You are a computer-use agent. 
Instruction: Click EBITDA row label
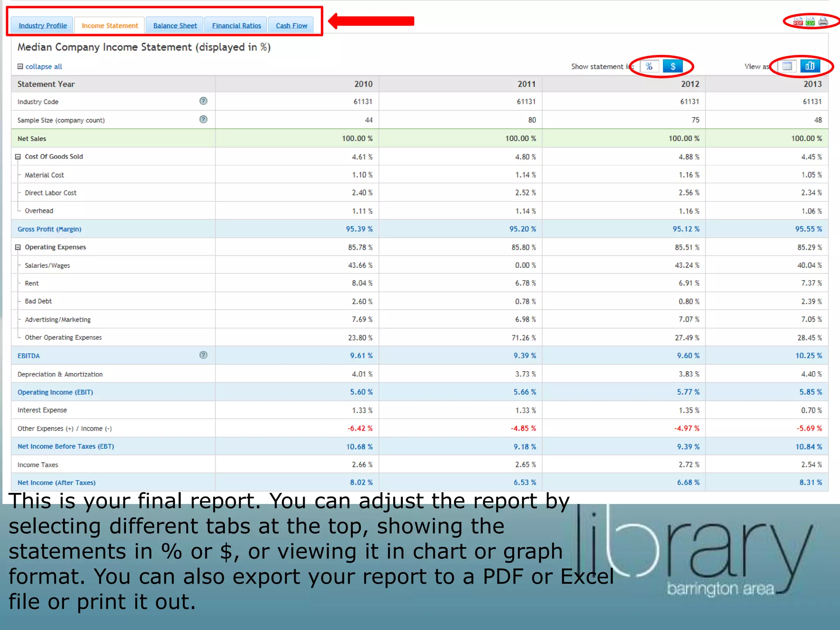click(29, 356)
